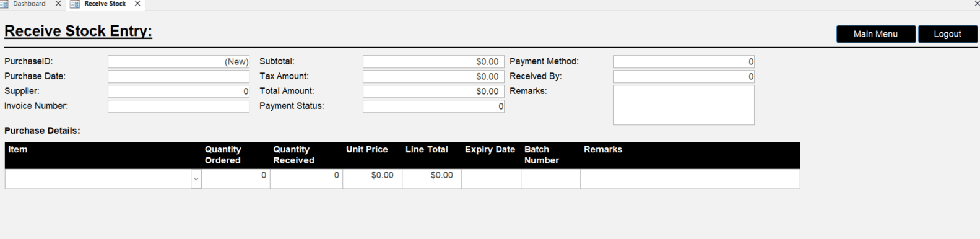The width and height of the screenshot is (980, 239).
Task: Click the Total Amount field
Action: (433, 92)
